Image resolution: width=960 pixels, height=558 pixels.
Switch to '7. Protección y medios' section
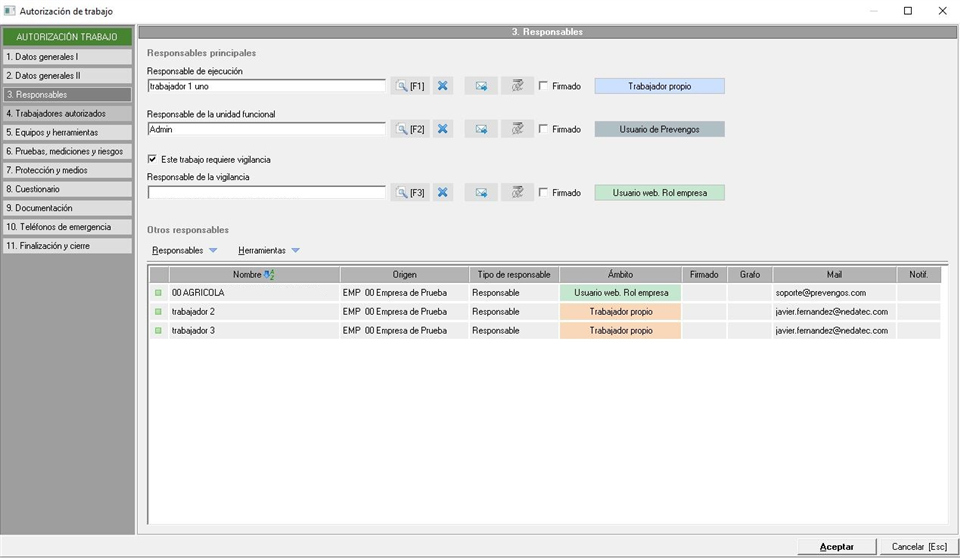[67, 170]
